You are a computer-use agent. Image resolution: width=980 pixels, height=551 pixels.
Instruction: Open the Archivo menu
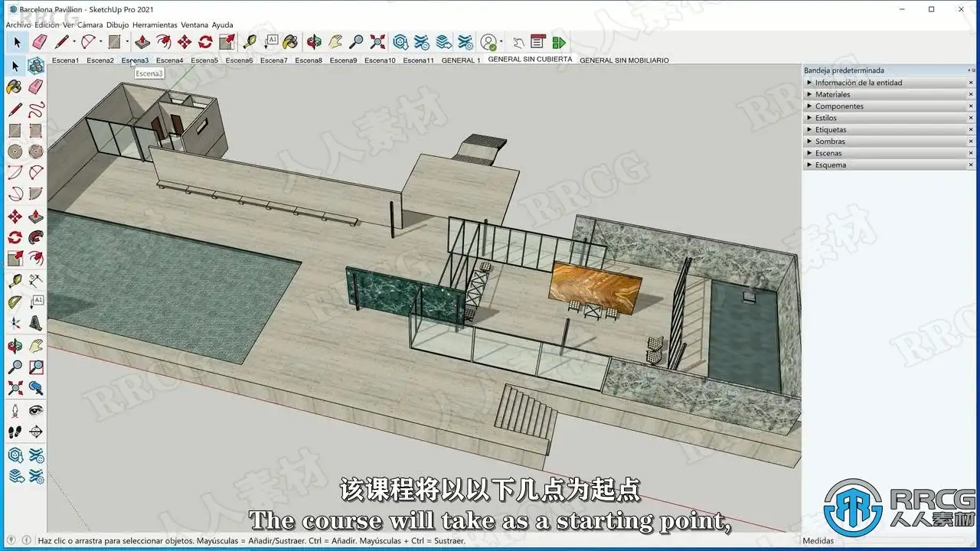(18, 25)
